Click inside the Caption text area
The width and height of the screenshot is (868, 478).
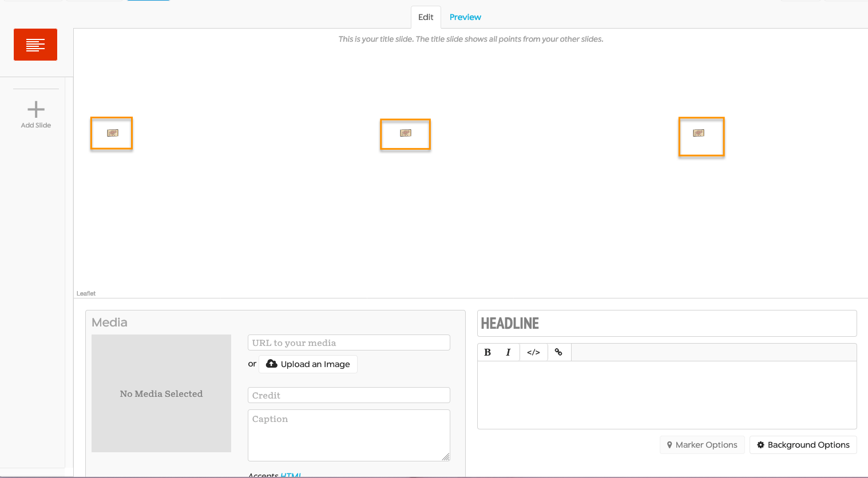pos(348,435)
